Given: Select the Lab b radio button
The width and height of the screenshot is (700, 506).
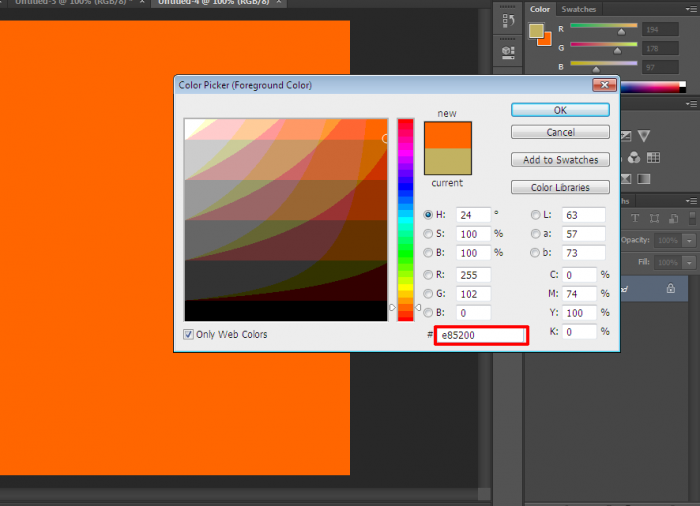Looking at the screenshot, I should click(535, 253).
